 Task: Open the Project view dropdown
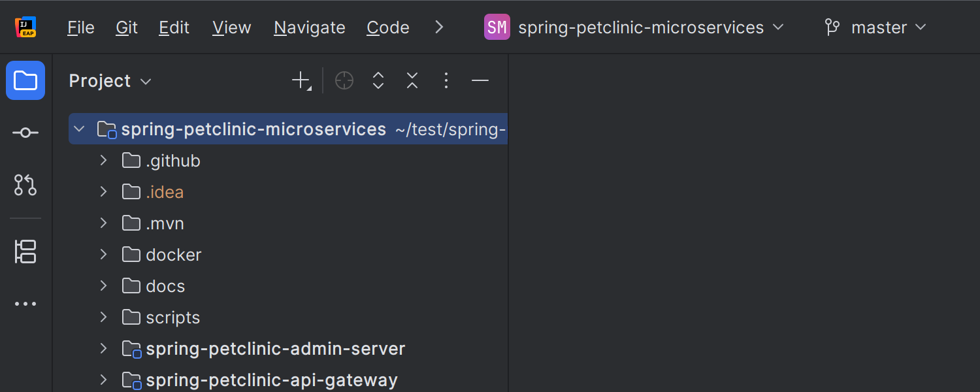110,81
